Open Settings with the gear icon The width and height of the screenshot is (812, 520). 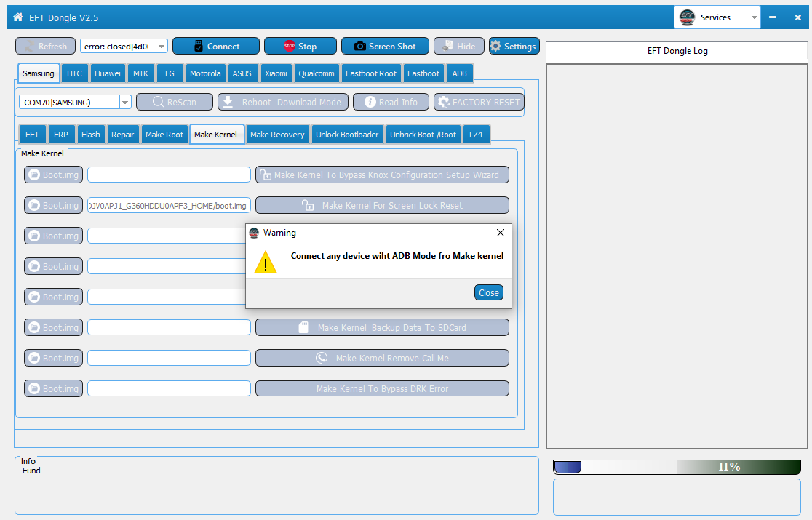[x=495, y=46]
